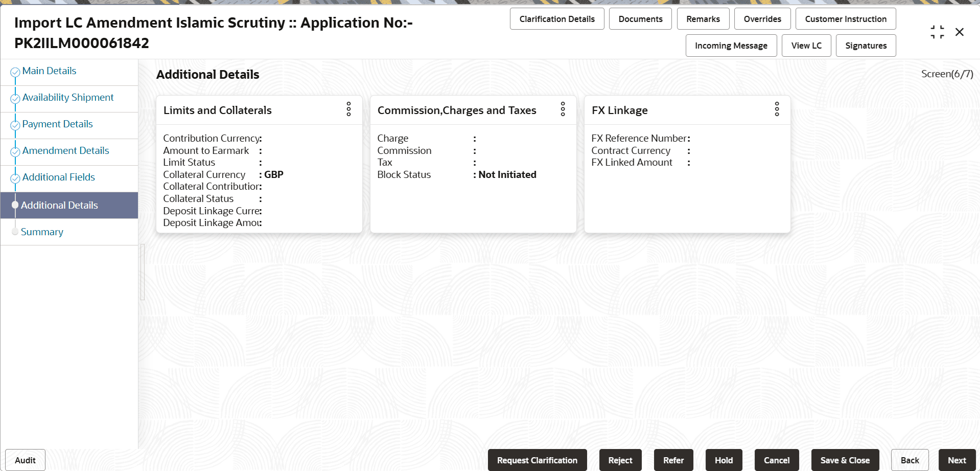Select the Summary step in the sidebar
The image size is (980, 471).
coord(42,232)
